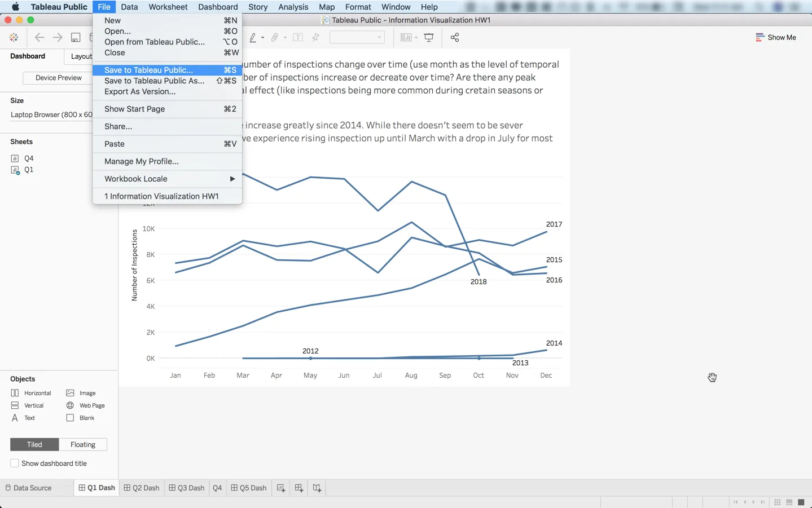812x508 pixels.
Task: Open the dashboard Size dropdown
Action: tap(51, 114)
